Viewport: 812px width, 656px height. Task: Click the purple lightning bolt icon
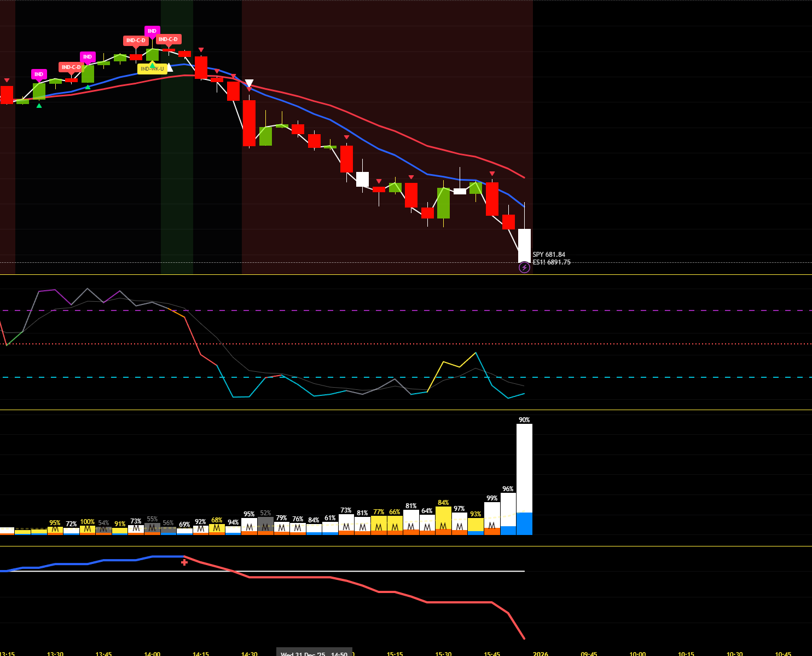click(524, 268)
